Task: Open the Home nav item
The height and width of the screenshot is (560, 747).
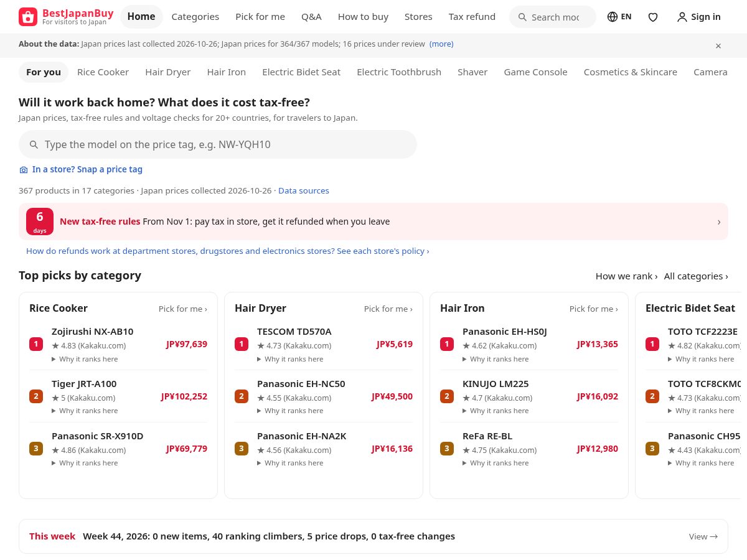Action: coord(141,17)
